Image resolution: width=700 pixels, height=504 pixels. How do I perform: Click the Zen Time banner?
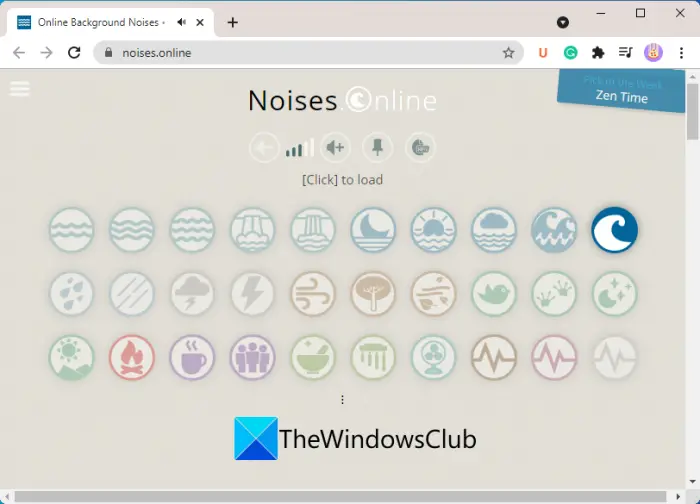621,91
